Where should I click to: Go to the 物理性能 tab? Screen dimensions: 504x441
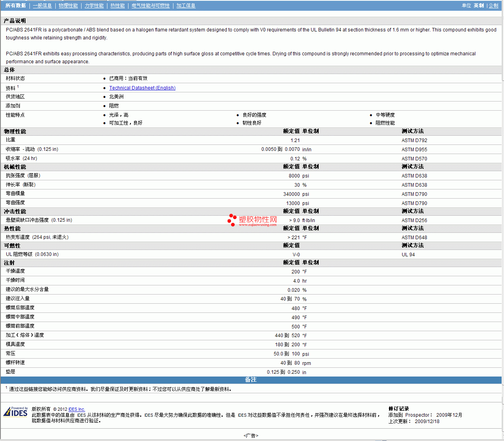point(68,6)
